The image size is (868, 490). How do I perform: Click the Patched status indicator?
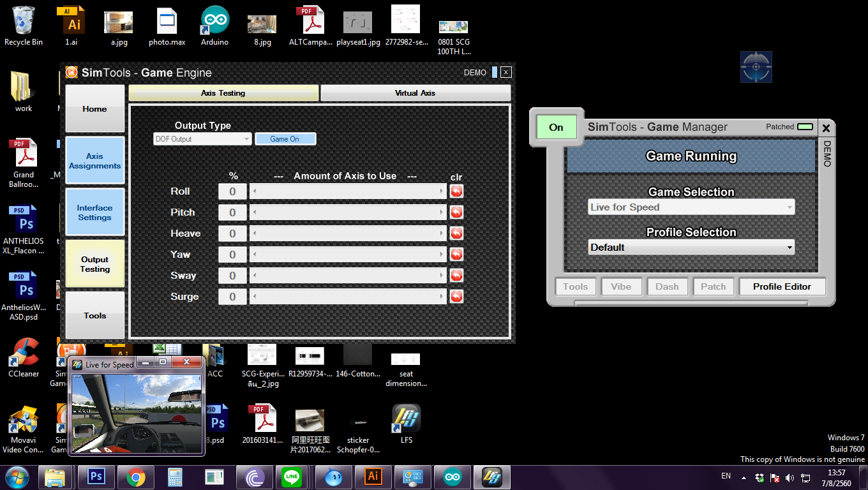pos(805,126)
